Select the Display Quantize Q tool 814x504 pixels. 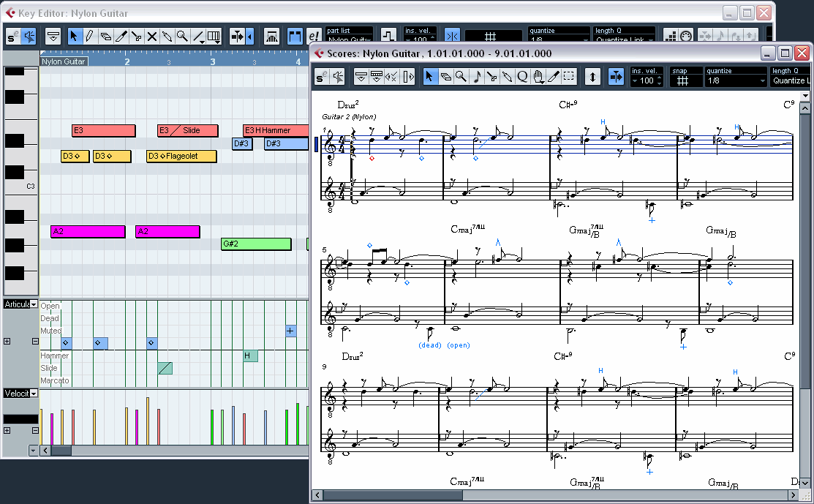[522, 76]
